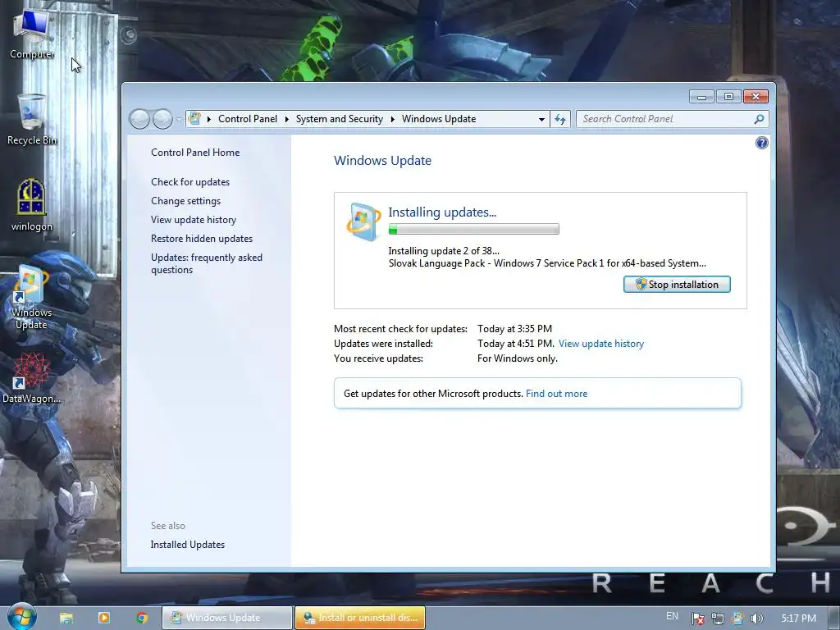Launch Google Chrome from the taskbar
The image size is (840, 630).
[x=142, y=618]
